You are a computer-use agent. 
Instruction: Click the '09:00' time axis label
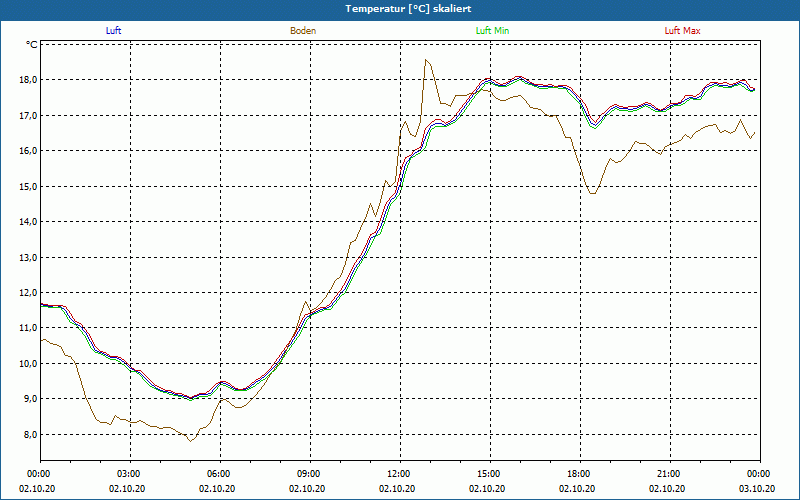310,474
